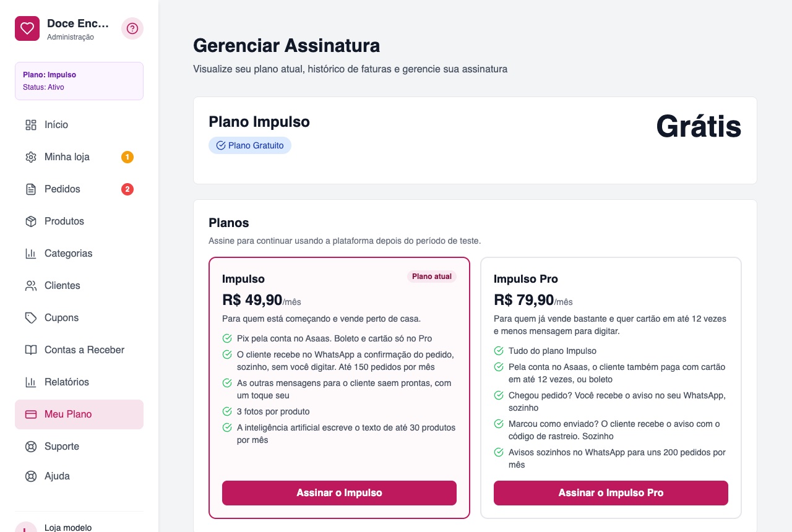Click the Contas a Receber book icon

(31, 350)
